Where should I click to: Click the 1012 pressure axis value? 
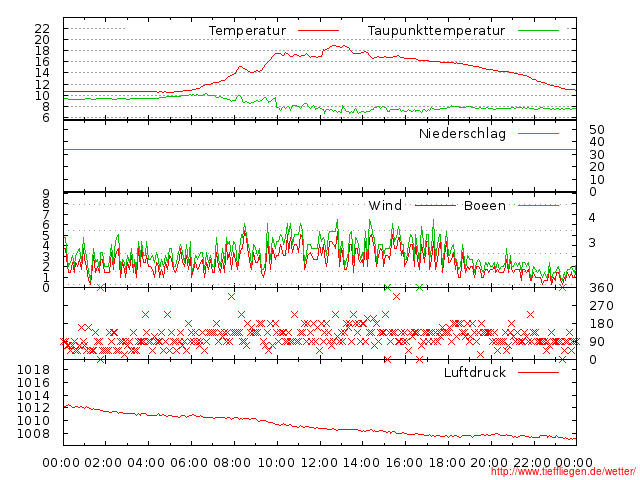(x=33, y=408)
